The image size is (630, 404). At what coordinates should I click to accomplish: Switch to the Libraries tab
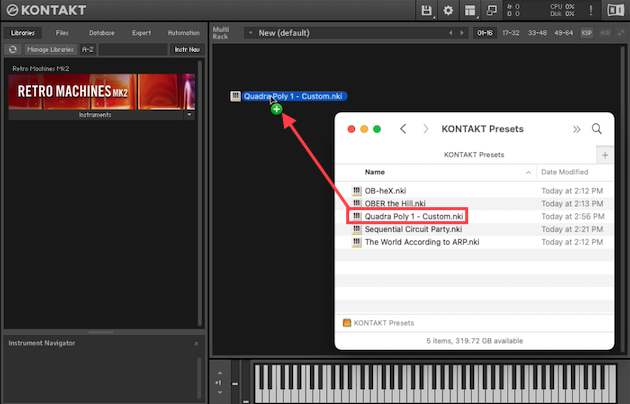23,33
